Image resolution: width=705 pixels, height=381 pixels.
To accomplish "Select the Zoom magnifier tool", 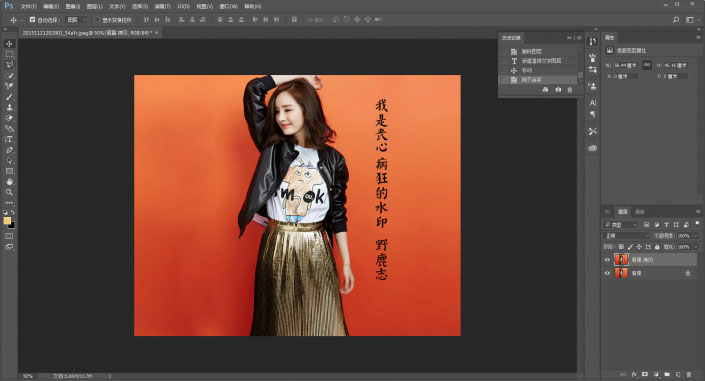I will pyautogui.click(x=9, y=193).
